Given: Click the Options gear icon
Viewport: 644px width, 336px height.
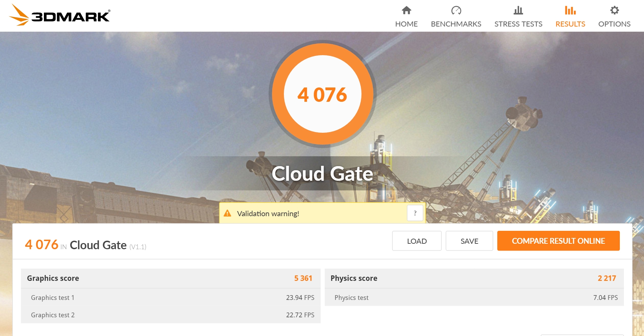Looking at the screenshot, I should [614, 11].
